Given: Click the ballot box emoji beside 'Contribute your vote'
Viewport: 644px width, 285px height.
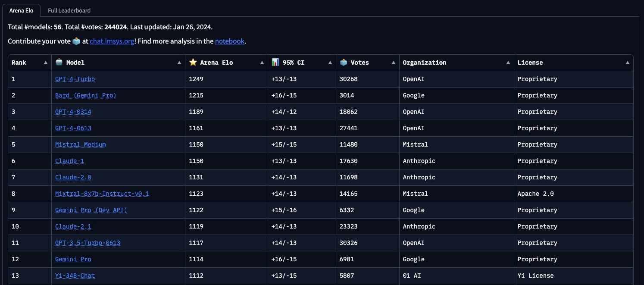Looking at the screenshot, I should (x=76, y=41).
